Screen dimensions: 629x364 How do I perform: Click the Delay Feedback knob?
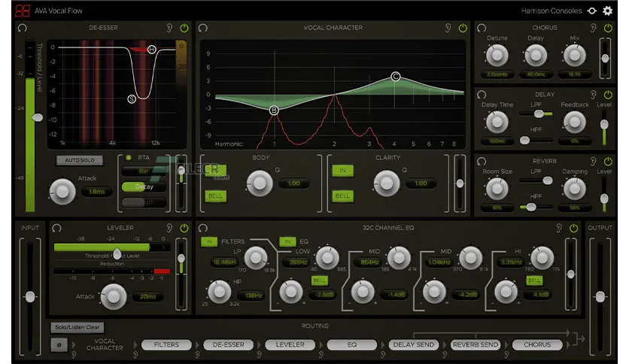pyautogui.click(x=574, y=122)
